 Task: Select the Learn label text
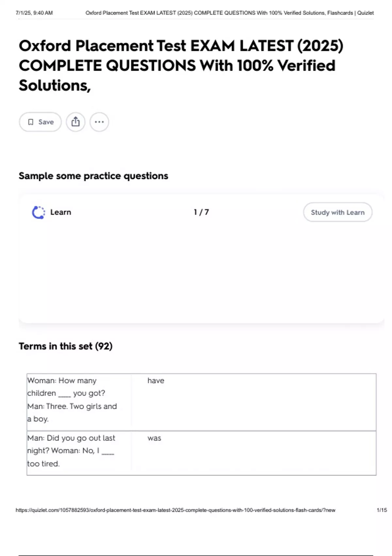coord(60,212)
